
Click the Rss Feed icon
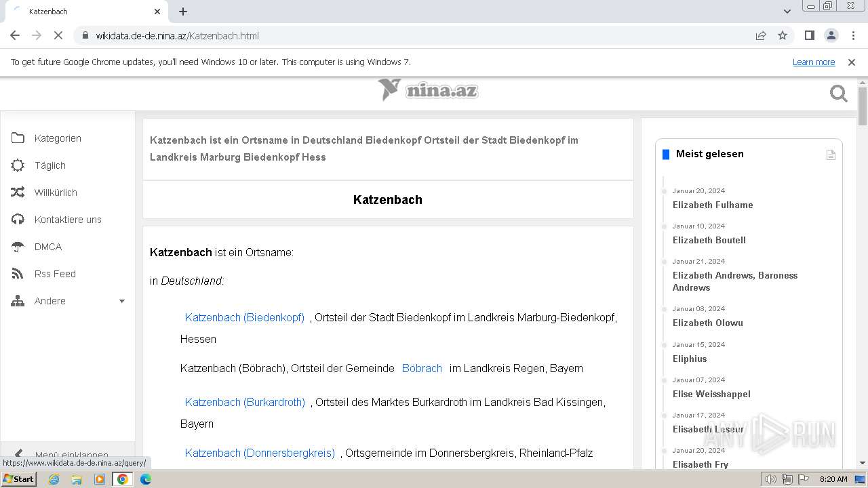[x=18, y=274]
